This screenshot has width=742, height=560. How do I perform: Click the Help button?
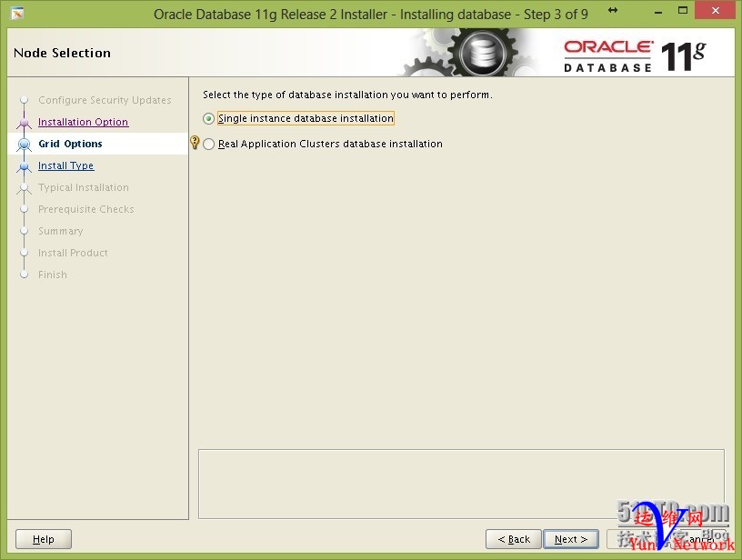[x=44, y=539]
